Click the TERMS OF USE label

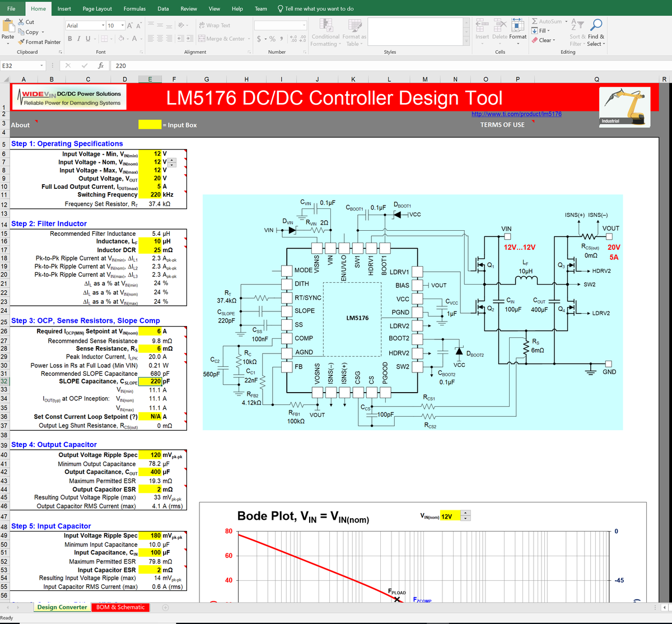[x=502, y=125]
